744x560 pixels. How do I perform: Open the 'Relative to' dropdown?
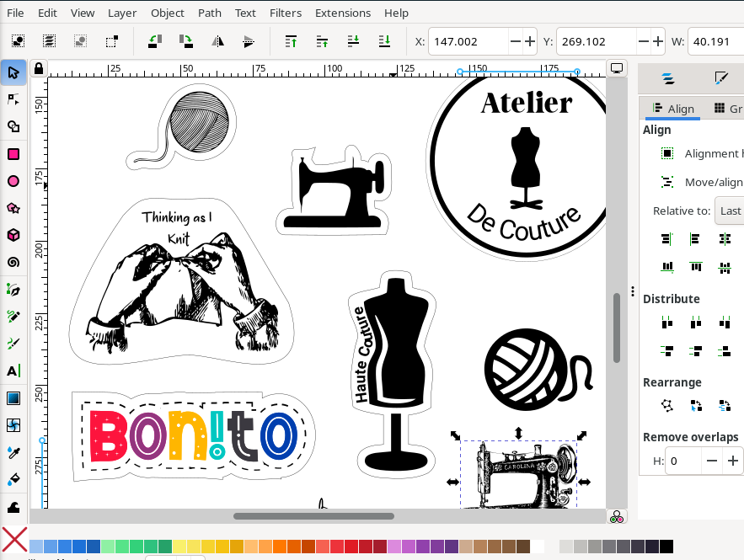729,211
